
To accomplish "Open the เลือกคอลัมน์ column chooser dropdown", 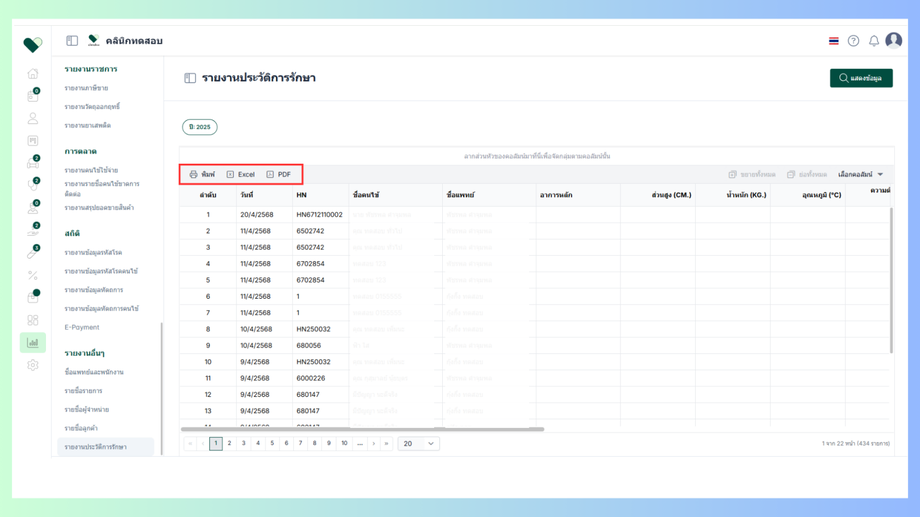I will click(x=861, y=174).
